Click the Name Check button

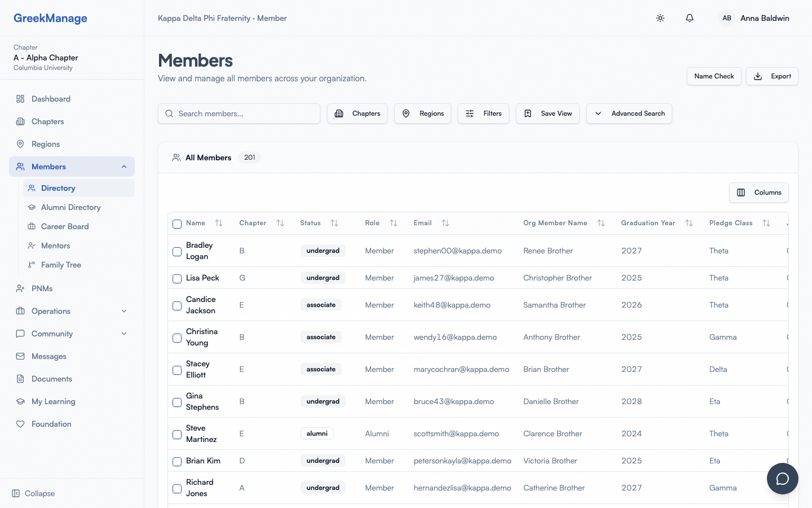[x=714, y=76]
